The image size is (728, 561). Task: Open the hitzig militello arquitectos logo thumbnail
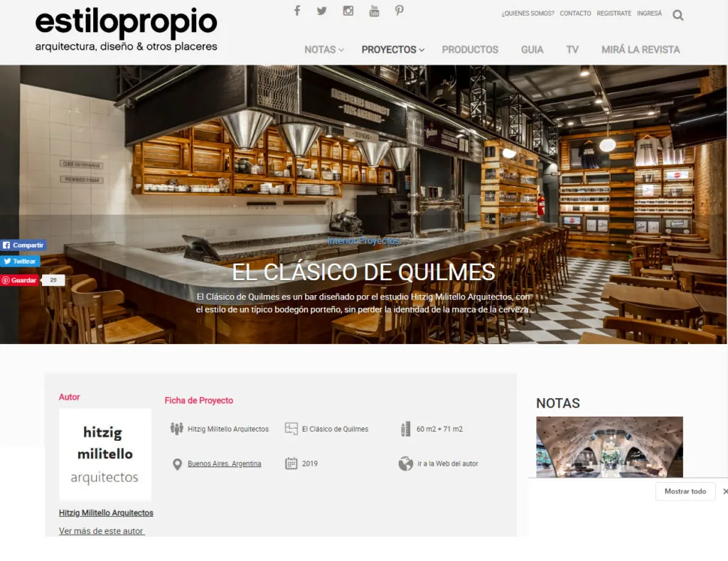[x=105, y=454]
